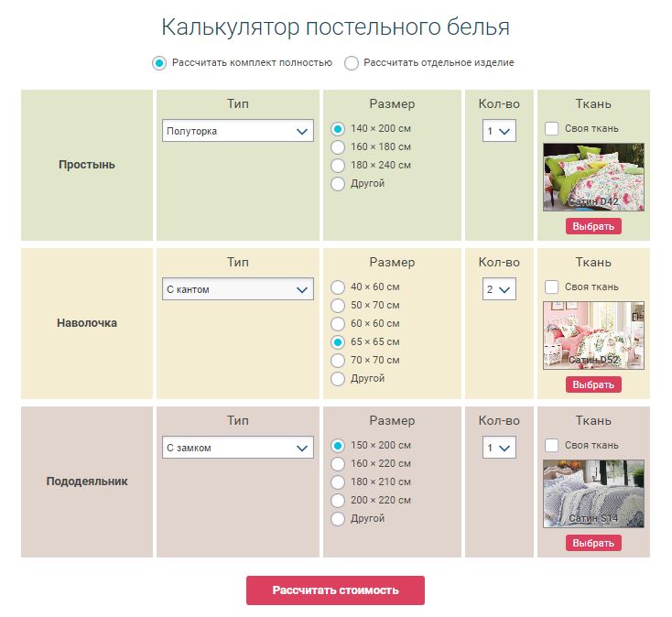Tick "Своя ткань" checkbox for Наволочка
The width and height of the screenshot is (672, 617).
pyautogui.click(x=552, y=287)
